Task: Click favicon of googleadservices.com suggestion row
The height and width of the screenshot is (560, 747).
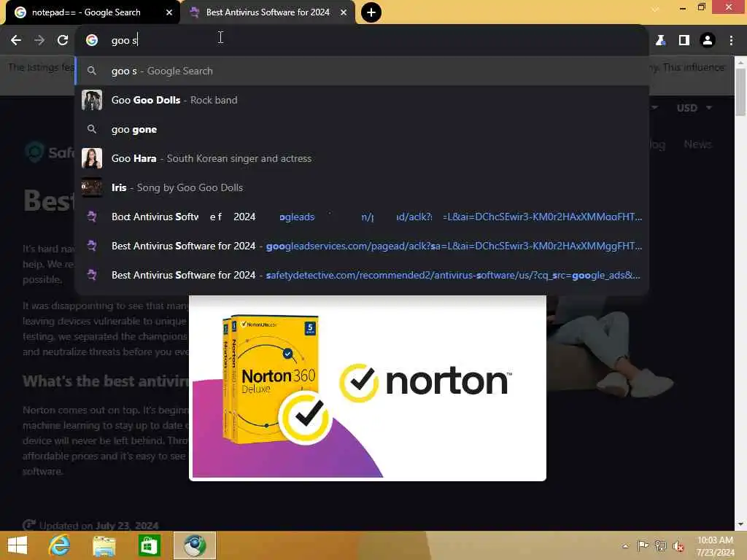Action: click(x=92, y=246)
